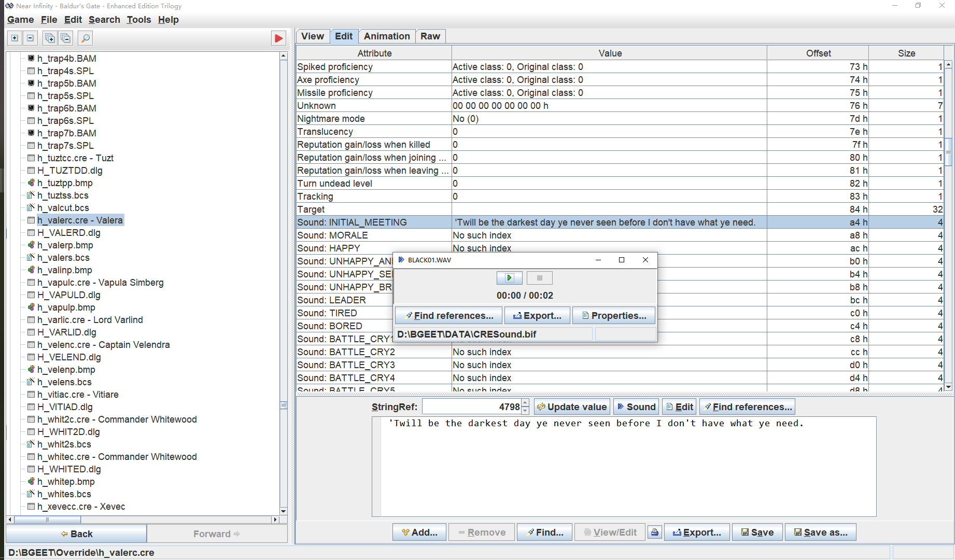Click Offset column header

818,53
